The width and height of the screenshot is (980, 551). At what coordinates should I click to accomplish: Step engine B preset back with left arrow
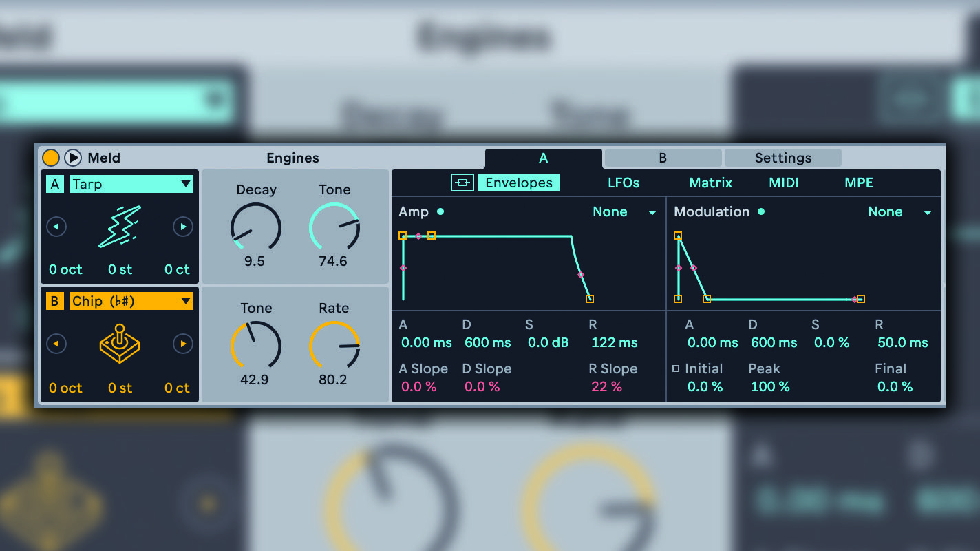coord(56,344)
